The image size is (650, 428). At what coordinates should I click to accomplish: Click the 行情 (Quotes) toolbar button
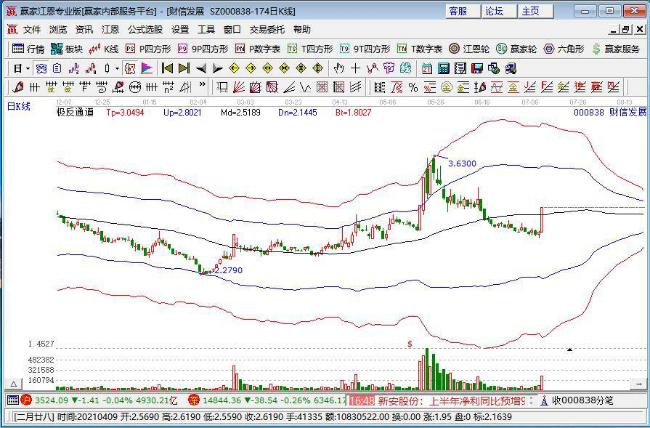(x=28, y=48)
